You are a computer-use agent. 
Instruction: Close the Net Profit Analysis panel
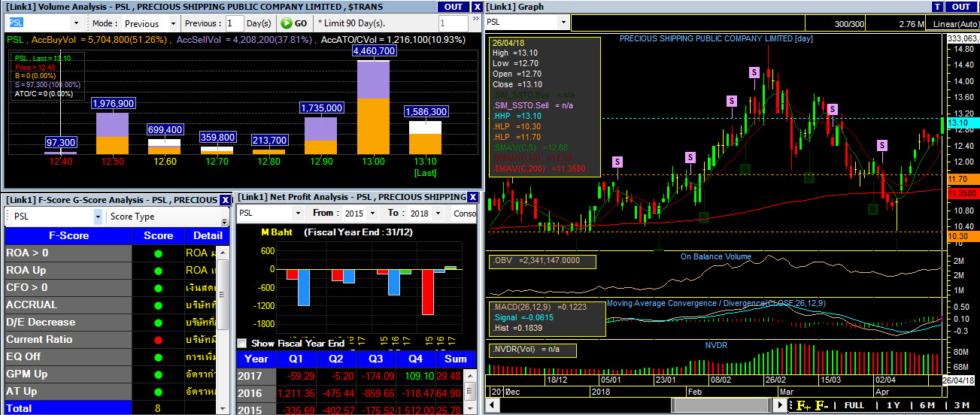click(x=472, y=197)
